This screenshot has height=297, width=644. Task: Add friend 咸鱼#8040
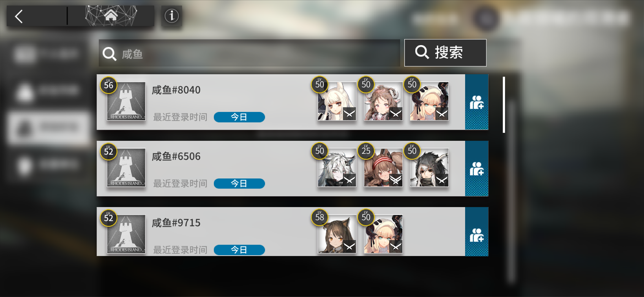[x=477, y=102]
